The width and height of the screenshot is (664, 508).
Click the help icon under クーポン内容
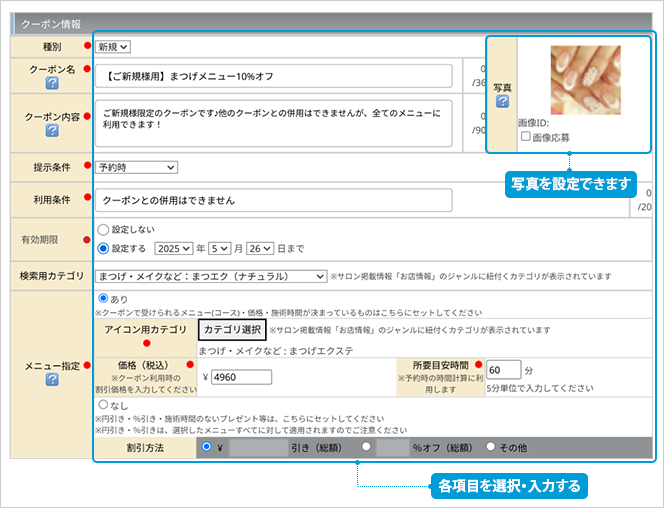pyautogui.click(x=51, y=131)
